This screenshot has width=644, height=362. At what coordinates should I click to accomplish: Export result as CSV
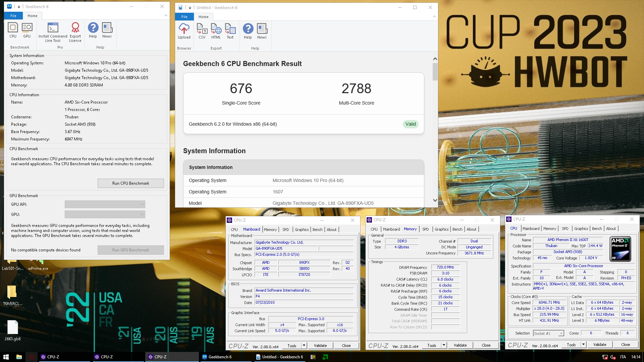click(202, 31)
